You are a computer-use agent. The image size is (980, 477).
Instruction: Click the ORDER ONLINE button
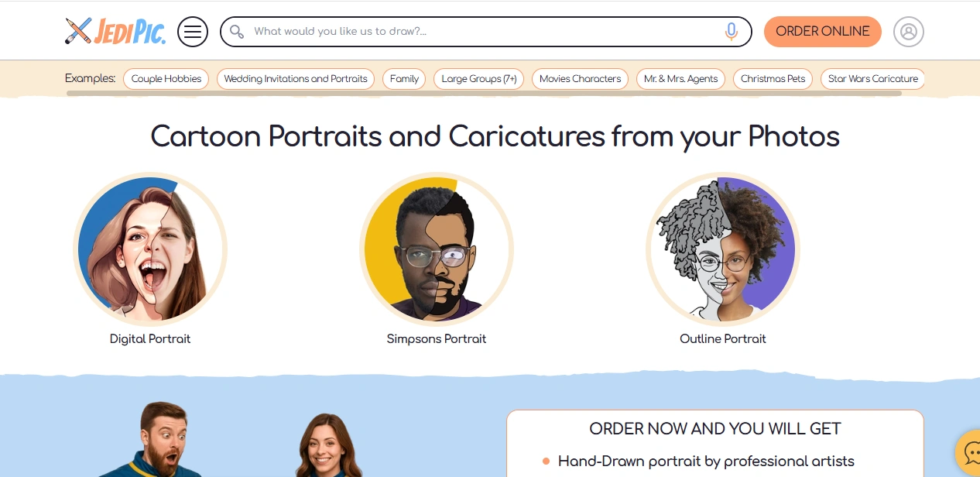click(823, 32)
